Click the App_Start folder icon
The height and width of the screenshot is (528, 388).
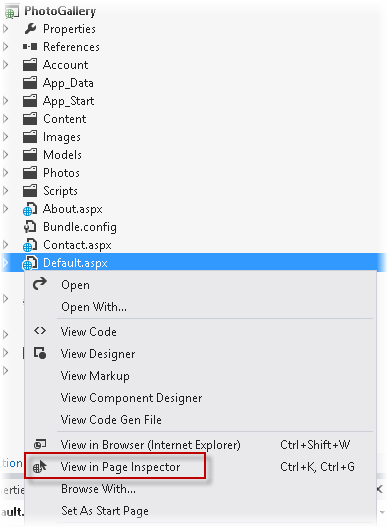point(30,100)
